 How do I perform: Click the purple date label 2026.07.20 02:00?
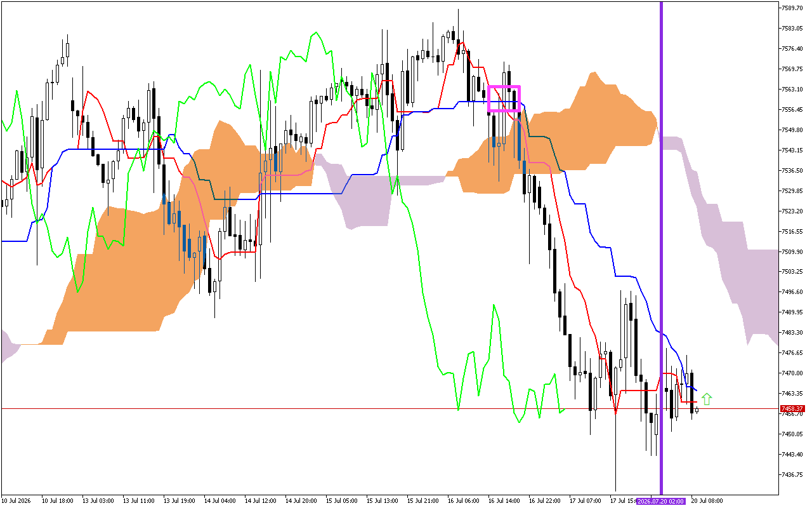(x=661, y=501)
